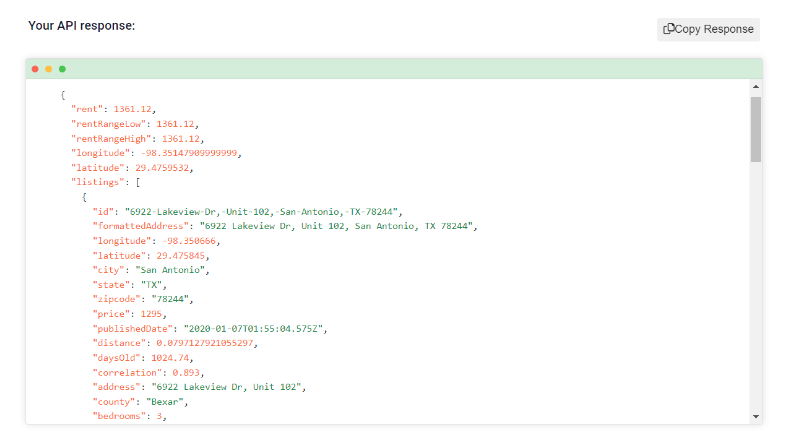Click the scrollbar up arrow
This screenshot has height=441, width=788.
click(x=756, y=87)
